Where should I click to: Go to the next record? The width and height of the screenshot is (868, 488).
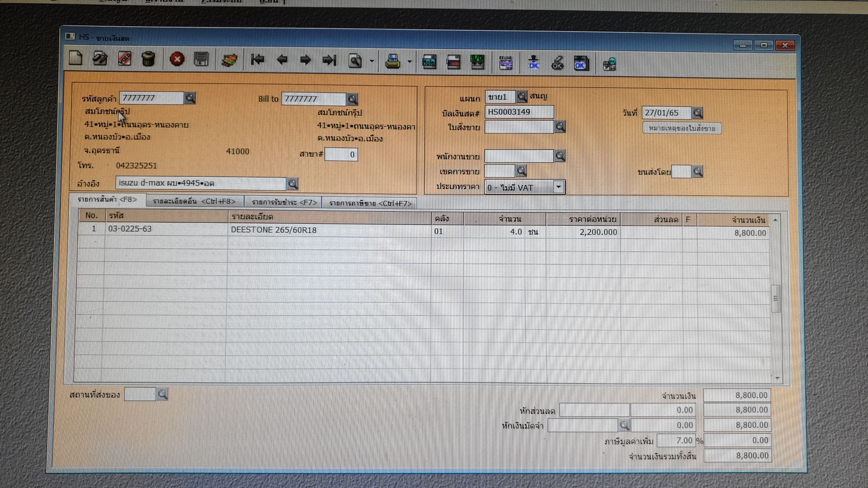point(306,60)
